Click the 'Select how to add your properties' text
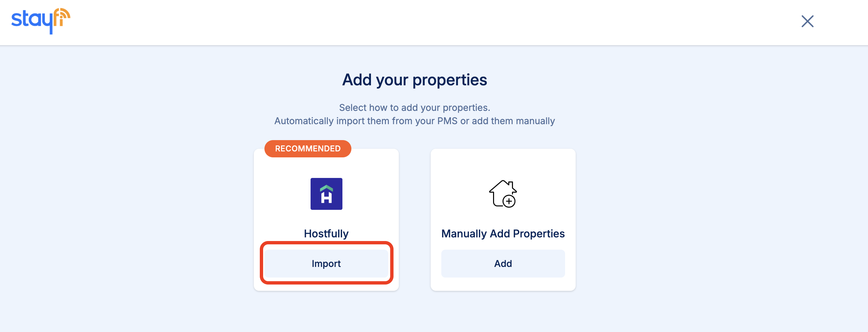Image resolution: width=868 pixels, height=332 pixels. 414,108
